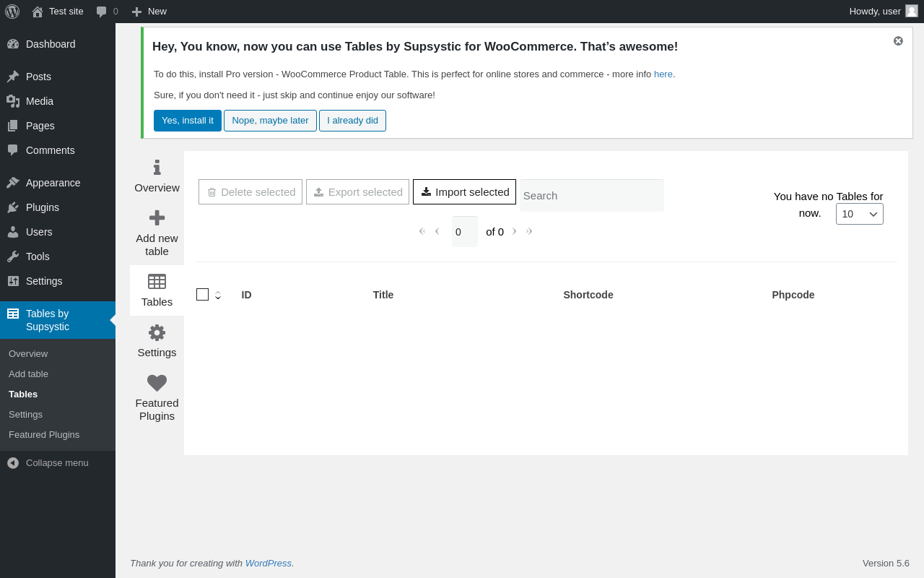Open the rows per page dropdown
This screenshot has height=578, width=924.
(860, 214)
